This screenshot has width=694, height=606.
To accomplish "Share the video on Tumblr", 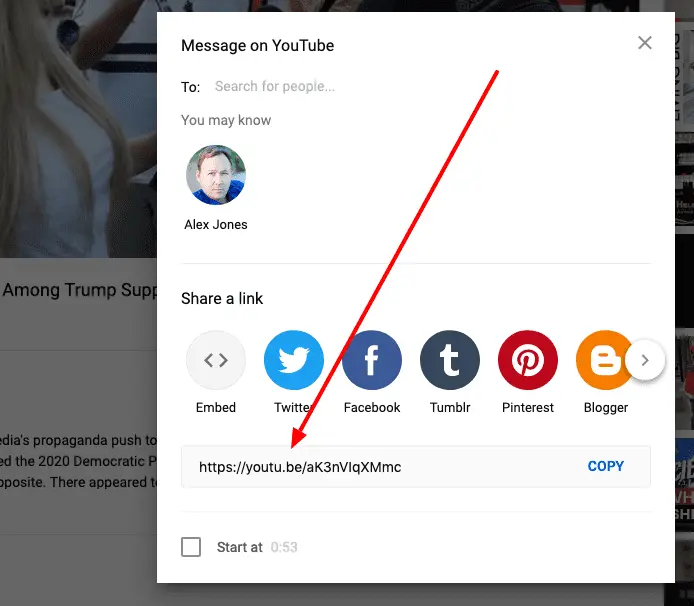I will coord(450,360).
